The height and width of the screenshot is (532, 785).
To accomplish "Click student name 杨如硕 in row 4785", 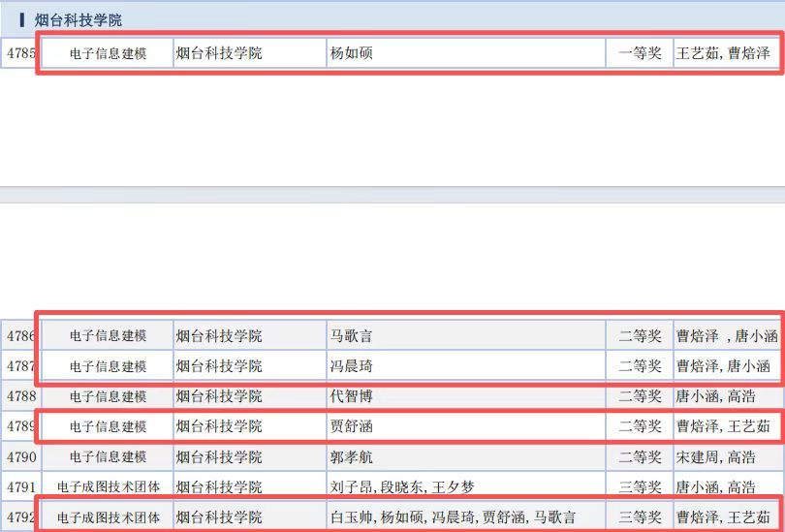I will click(x=352, y=53).
